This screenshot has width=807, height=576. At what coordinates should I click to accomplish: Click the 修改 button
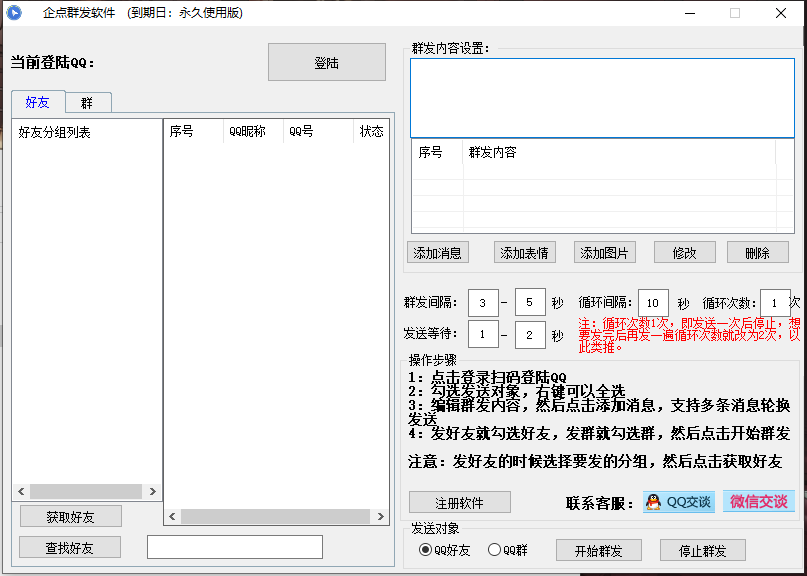(x=685, y=252)
